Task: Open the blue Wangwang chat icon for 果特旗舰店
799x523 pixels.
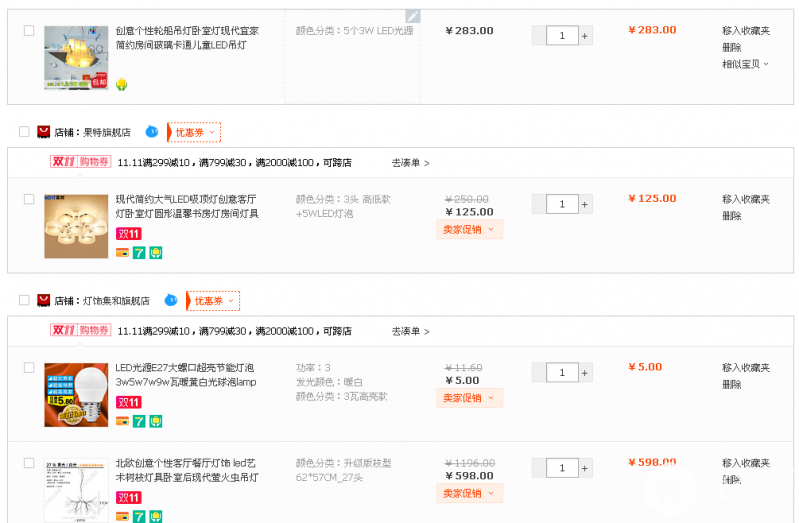Action: point(152,132)
